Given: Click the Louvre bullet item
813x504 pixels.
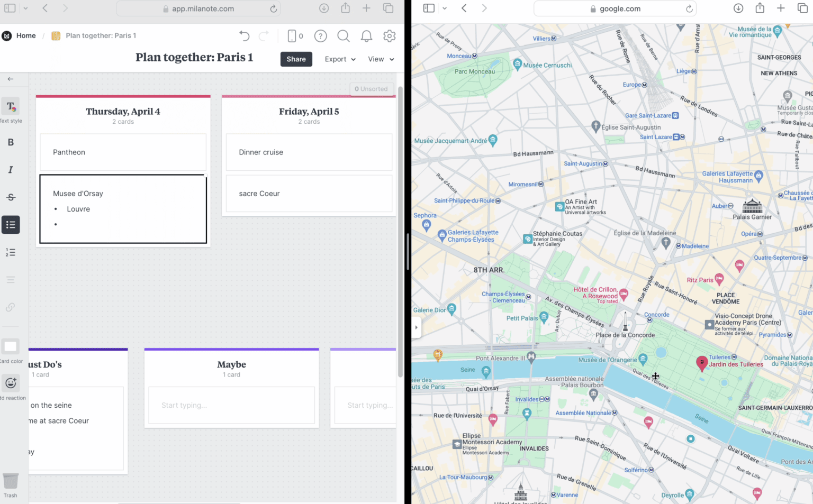Looking at the screenshot, I should click(x=78, y=209).
